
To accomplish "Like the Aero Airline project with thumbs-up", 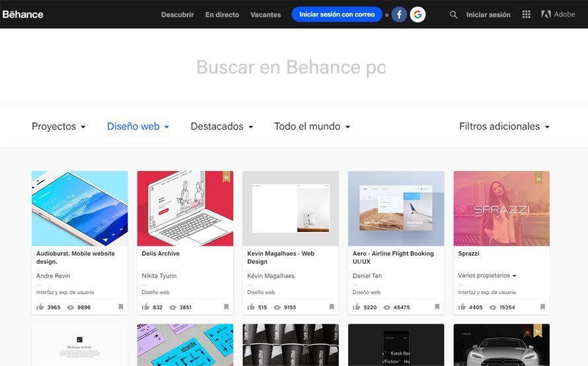I will point(356,307).
